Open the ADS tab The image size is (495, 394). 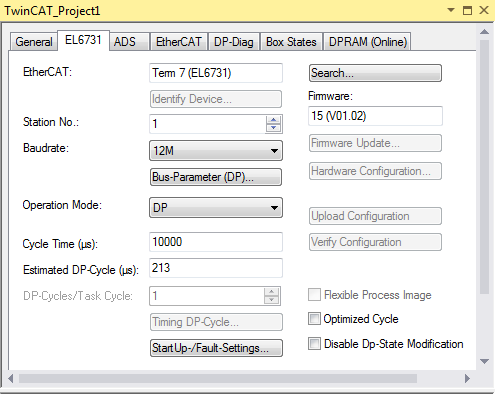[129, 42]
